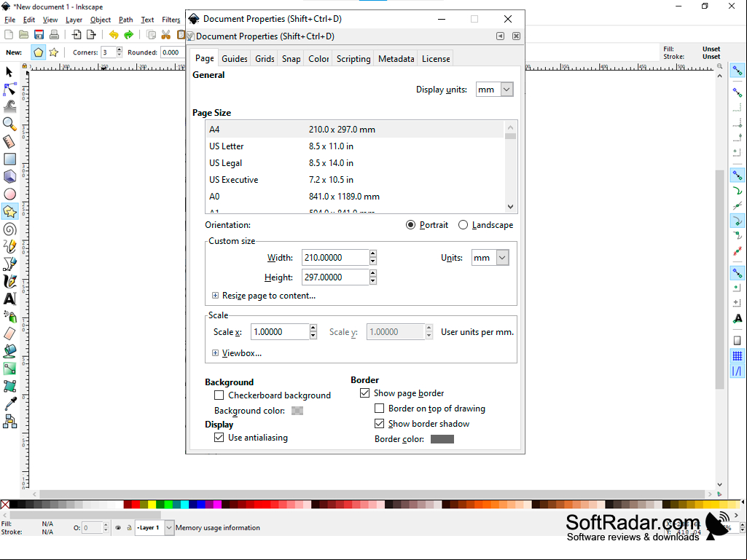Select the Text tool

pyautogui.click(x=9, y=299)
